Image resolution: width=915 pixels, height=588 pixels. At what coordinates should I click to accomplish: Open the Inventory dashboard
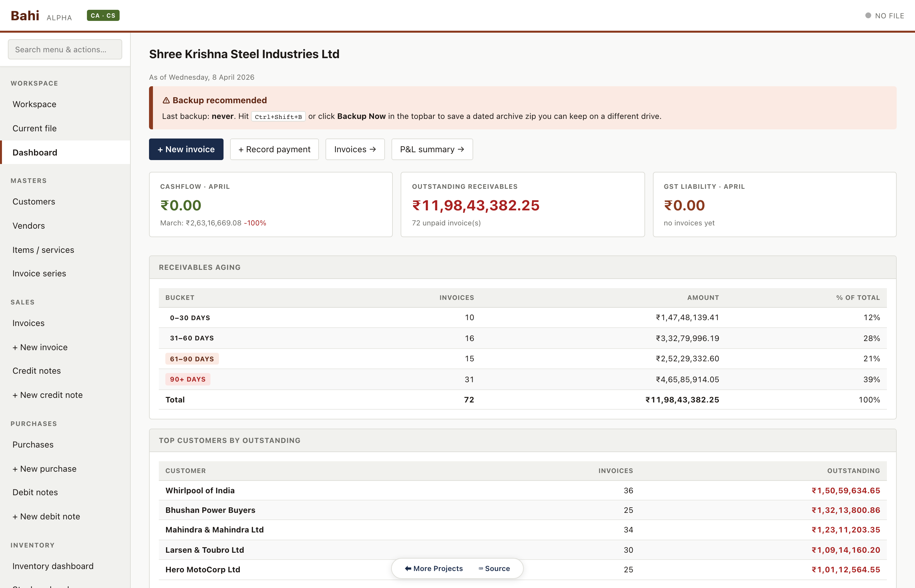tap(53, 566)
